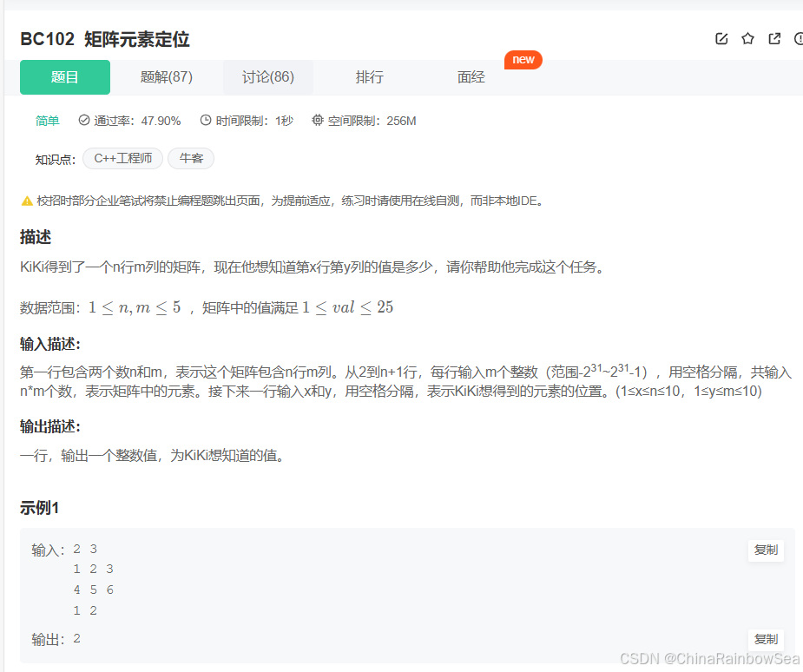Copy the example output with 复制
Viewport: 803px width, 672px height.
click(x=766, y=639)
